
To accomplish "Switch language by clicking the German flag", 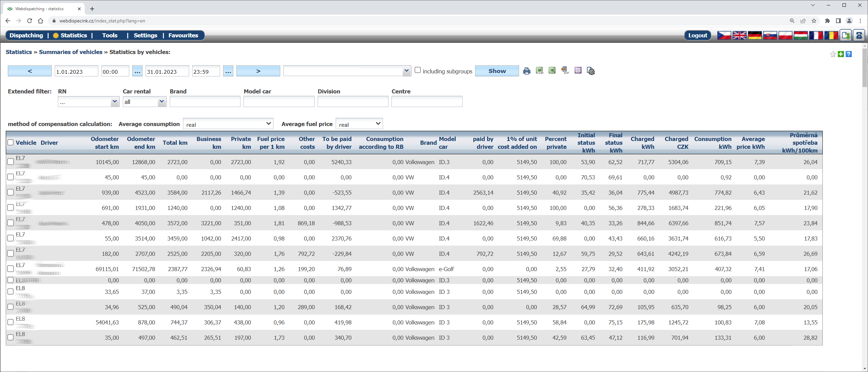I will [x=755, y=35].
